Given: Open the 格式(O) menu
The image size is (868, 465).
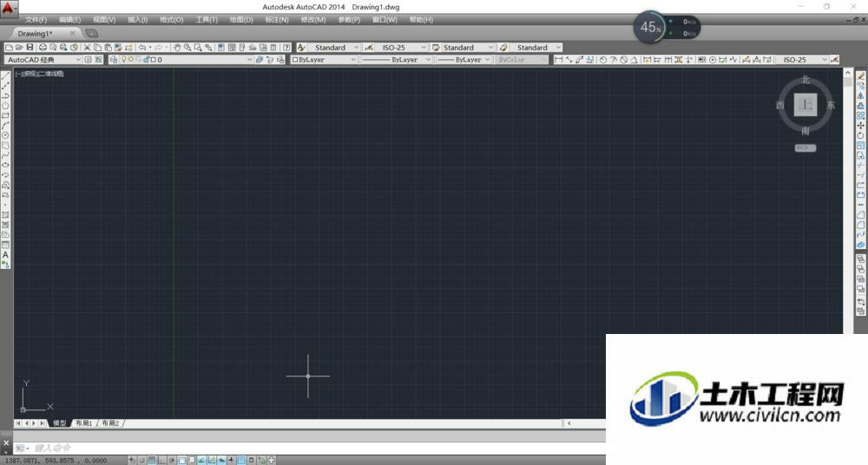Looking at the screenshot, I should click(172, 20).
